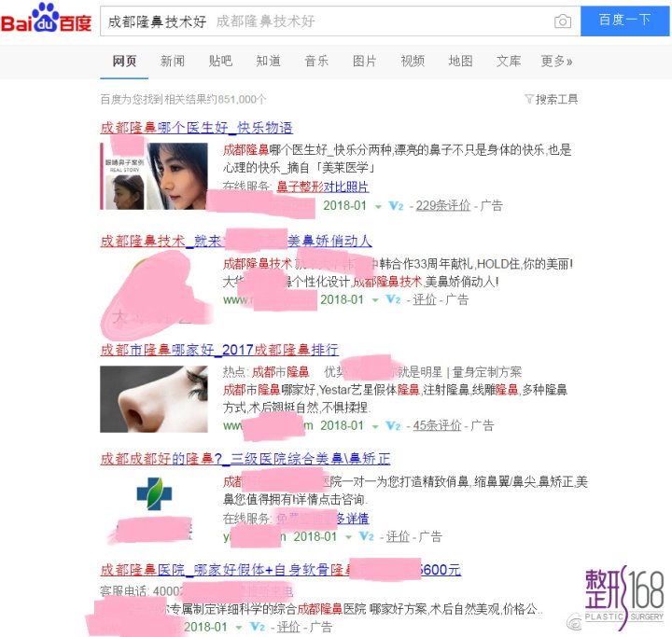Image resolution: width=672 pixels, height=637 pixels.
Task: Click the 搜索工具 filter icon
Action: [x=529, y=100]
